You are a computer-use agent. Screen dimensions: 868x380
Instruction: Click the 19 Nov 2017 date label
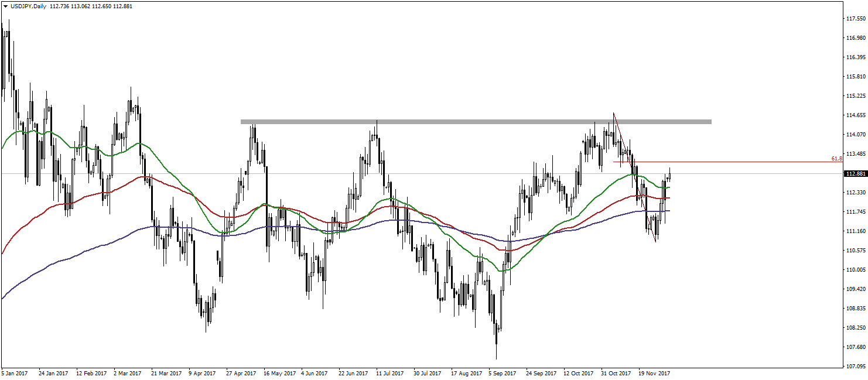pos(654,373)
